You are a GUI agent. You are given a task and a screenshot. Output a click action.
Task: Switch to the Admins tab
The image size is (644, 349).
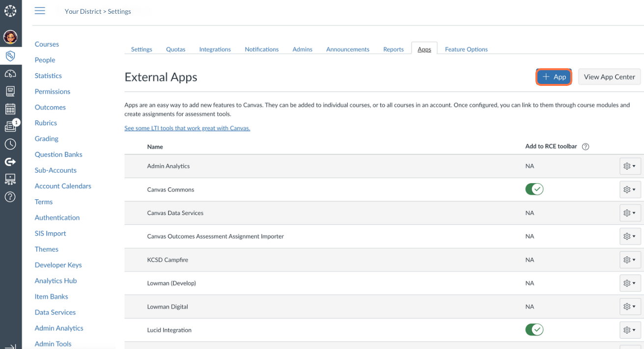pyautogui.click(x=302, y=49)
